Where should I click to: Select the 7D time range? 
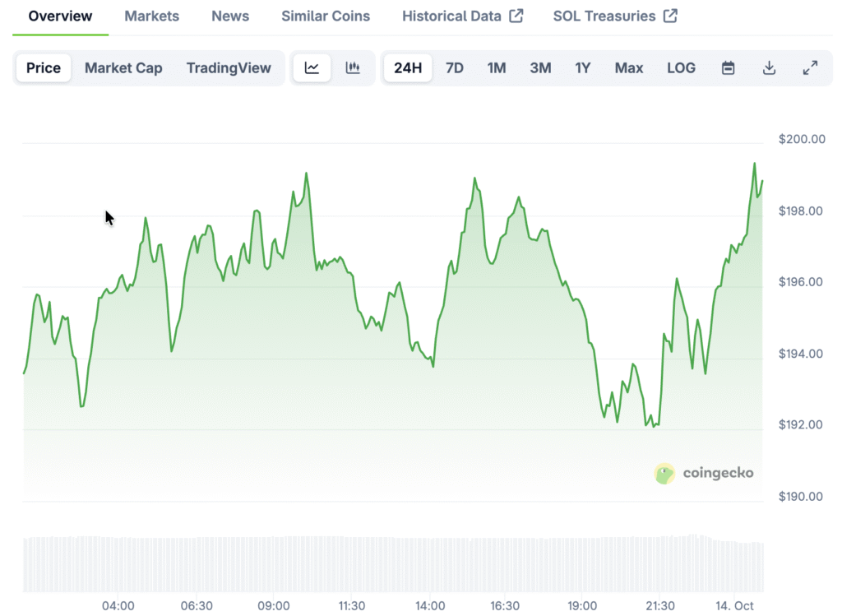click(454, 68)
